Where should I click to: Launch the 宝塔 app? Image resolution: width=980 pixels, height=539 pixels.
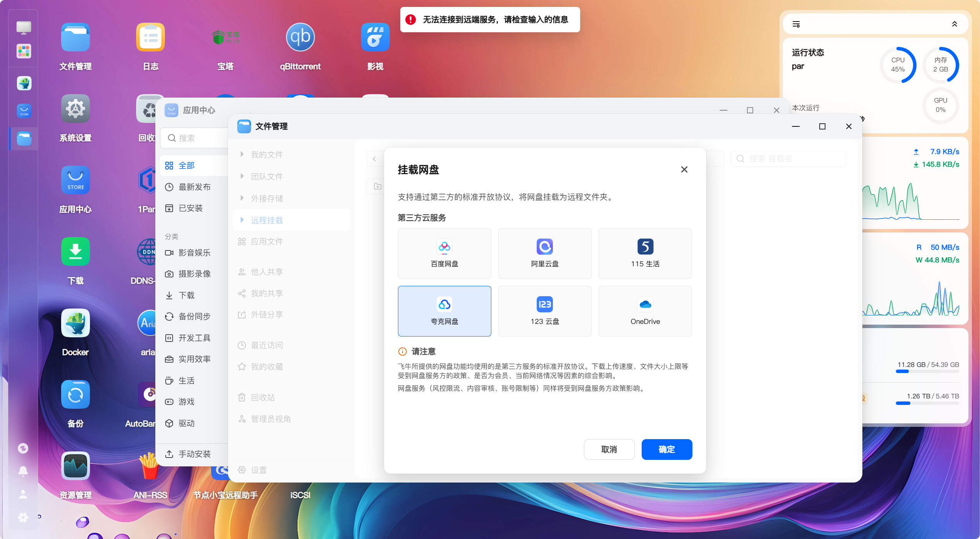[226, 46]
